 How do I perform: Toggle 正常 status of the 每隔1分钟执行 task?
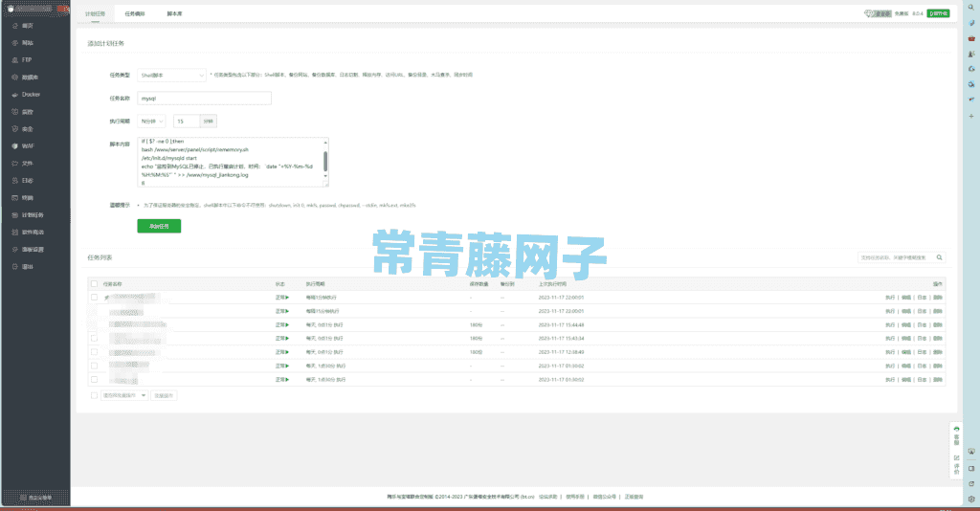[282, 298]
